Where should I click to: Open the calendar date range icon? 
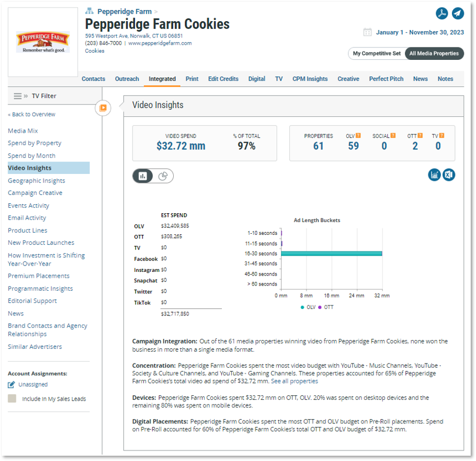point(367,32)
